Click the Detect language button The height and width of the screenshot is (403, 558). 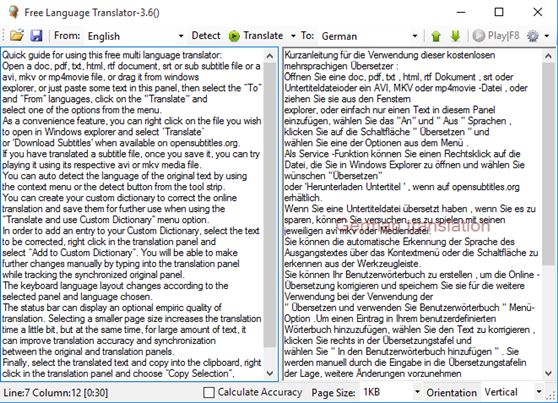click(x=206, y=36)
